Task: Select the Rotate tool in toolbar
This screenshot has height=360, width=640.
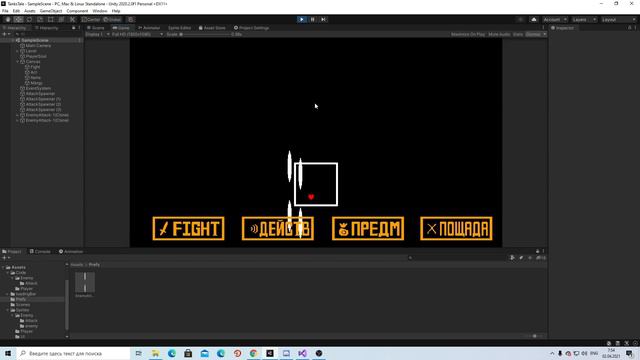Action: (x=29, y=20)
